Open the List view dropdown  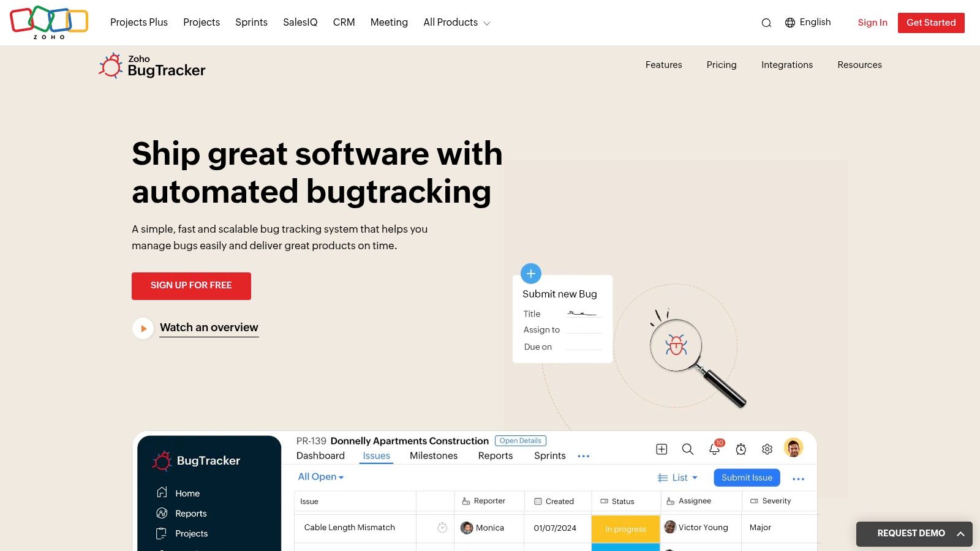[677, 478]
